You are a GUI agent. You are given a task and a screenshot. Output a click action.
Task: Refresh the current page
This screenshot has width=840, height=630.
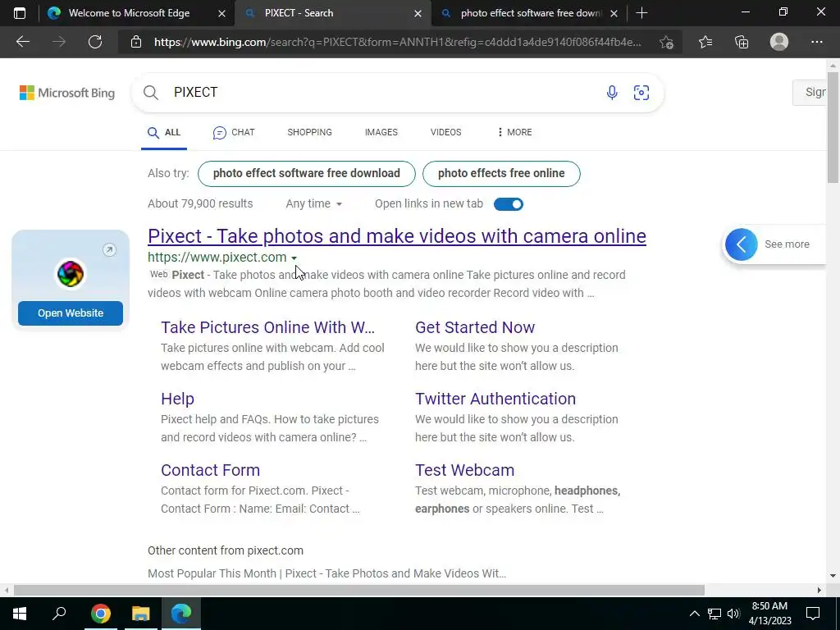(95, 42)
